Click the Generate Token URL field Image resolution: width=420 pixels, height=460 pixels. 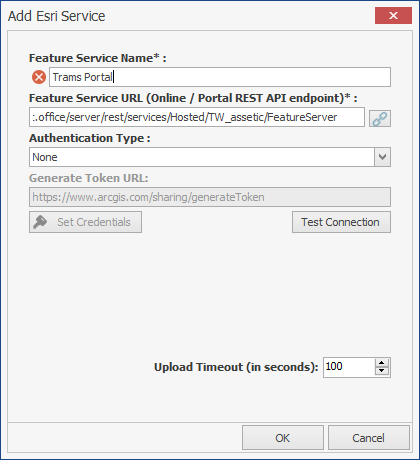[210, 197]
